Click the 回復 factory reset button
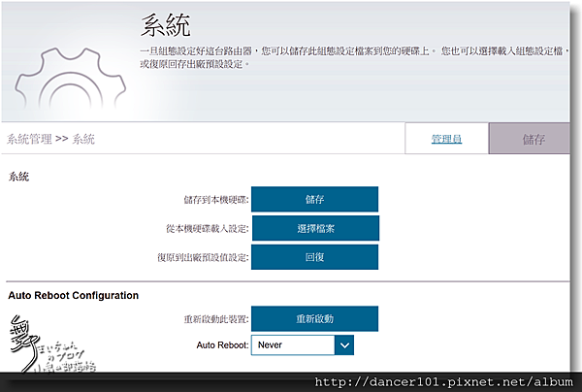 pyautogui.click(x=314, y=257)
